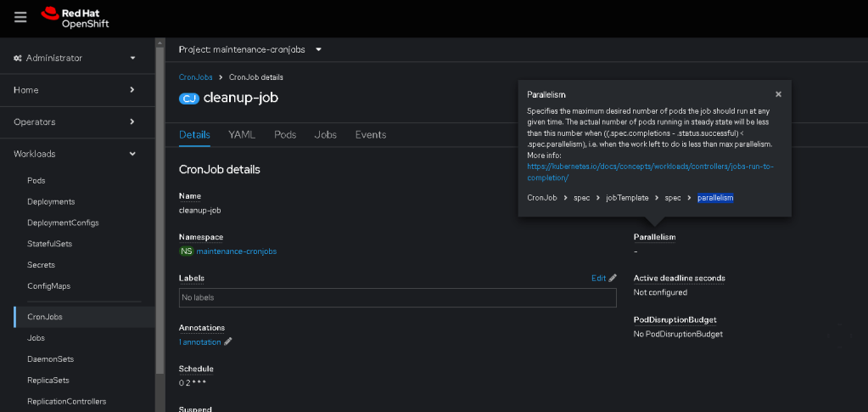Click the Labels field label
The height and width of the screenshot is (412, 868).
point(192,279)
